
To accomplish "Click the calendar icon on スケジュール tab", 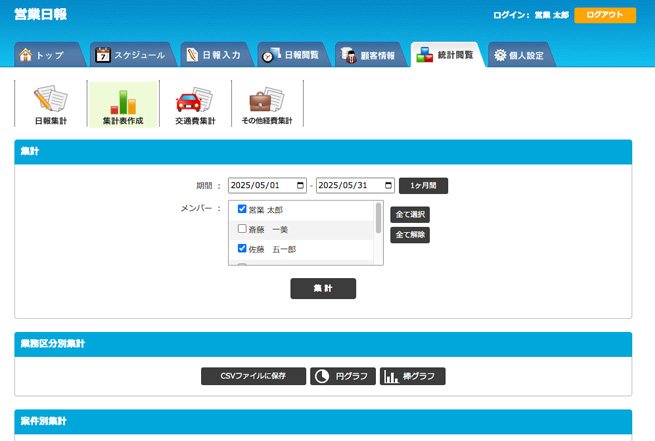I will point(103,55).
